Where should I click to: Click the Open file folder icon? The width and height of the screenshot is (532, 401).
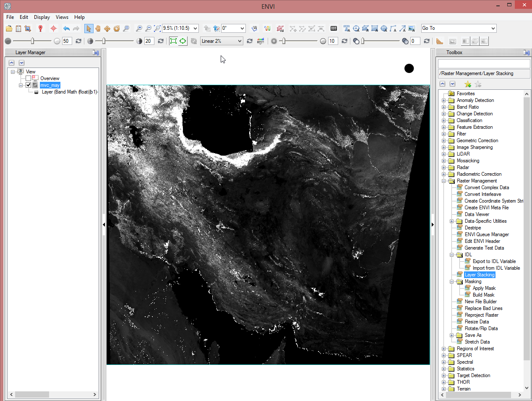coord(9,29)
